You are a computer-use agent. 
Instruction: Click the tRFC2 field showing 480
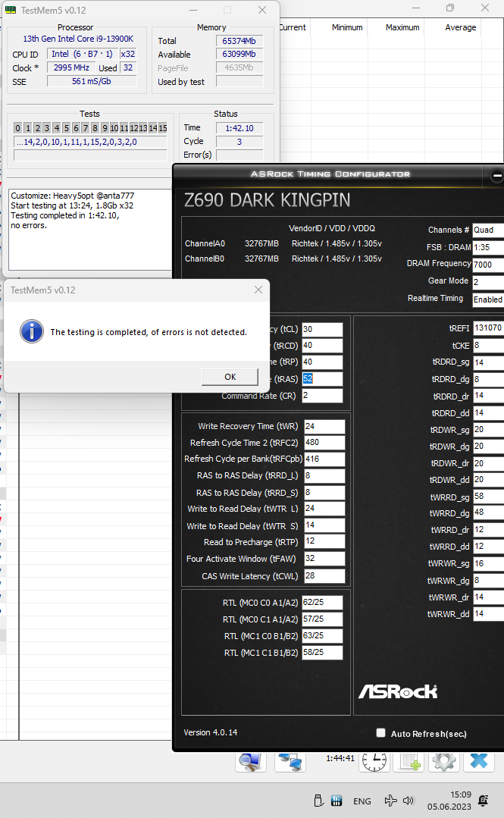coord(324,443)
